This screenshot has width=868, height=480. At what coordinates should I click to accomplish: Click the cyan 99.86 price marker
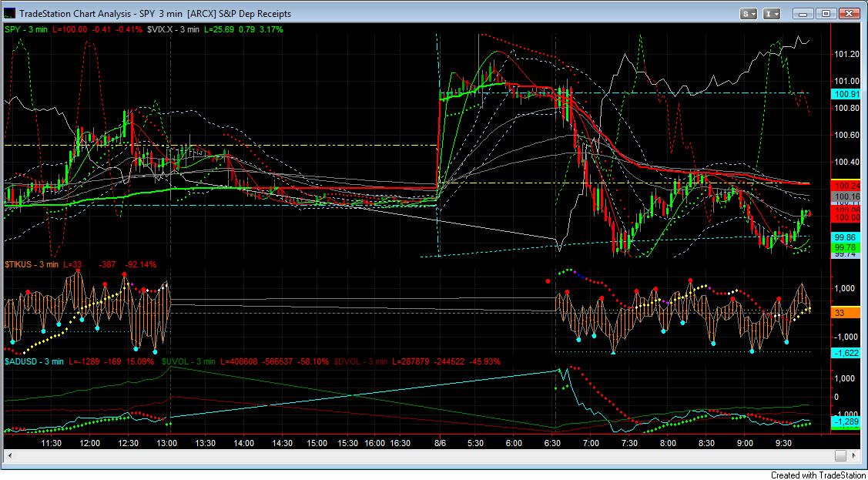click(845, 237)
